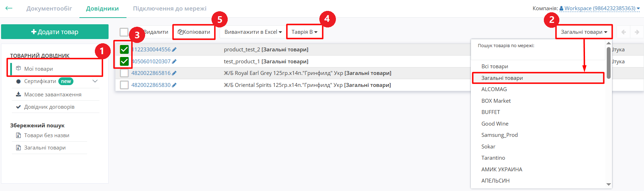Toggle the select-all checkbox
The width and height of the screenshot is (644, 191).
[124, 32]
